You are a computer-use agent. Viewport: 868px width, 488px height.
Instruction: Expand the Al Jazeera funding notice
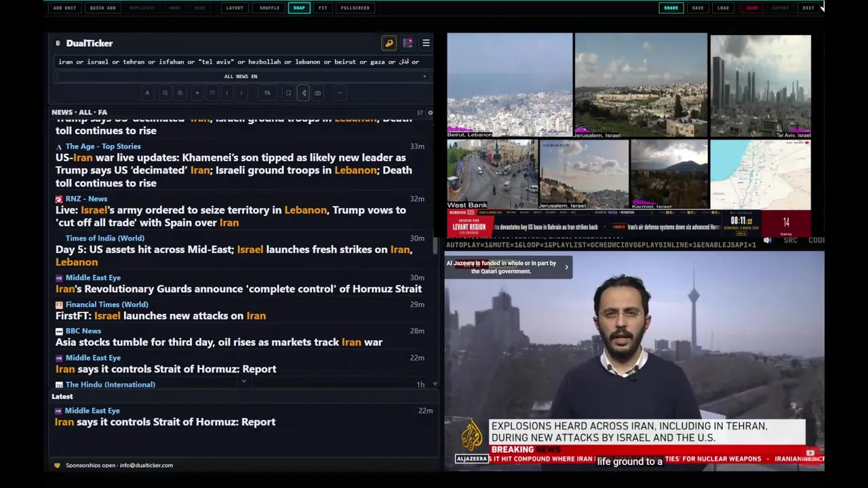566,267
